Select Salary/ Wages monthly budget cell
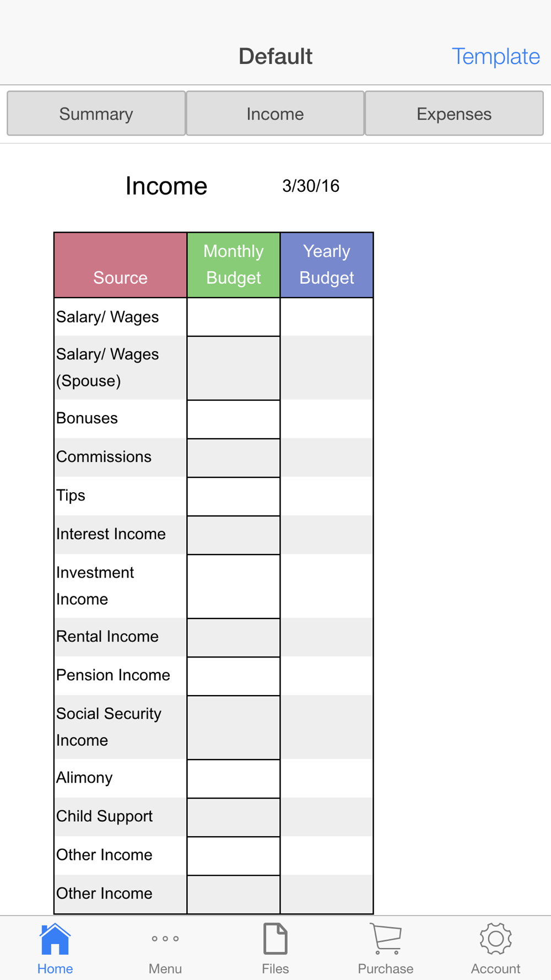The height and width of the screenshot is (980, 551). coord(234,317)
